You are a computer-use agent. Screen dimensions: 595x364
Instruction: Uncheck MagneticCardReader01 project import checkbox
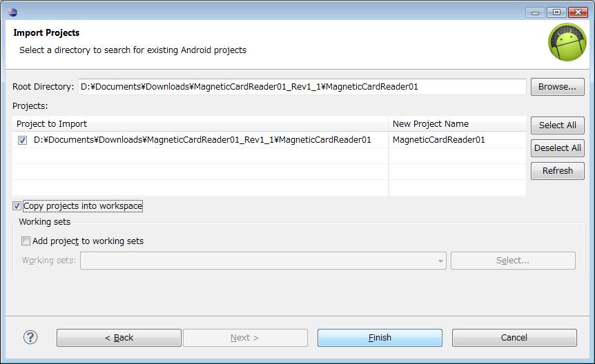pyautogui.click(x=22, y=141)
